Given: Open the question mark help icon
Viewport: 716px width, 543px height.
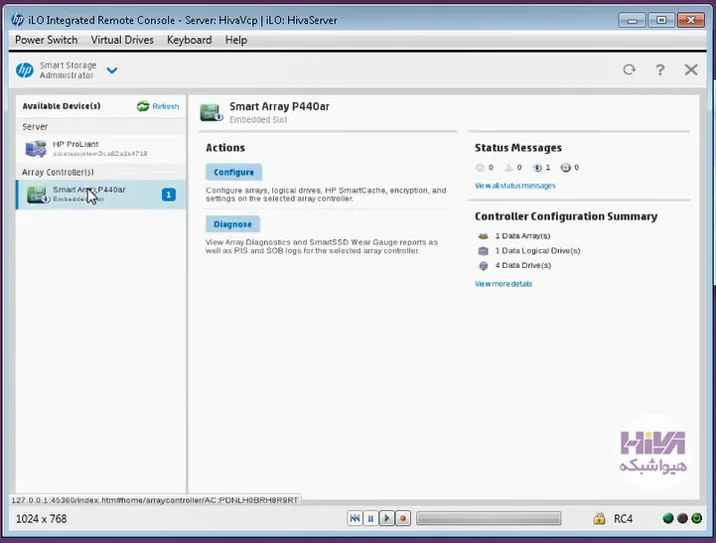Looking at the screenshot, I should pos(660,70).
